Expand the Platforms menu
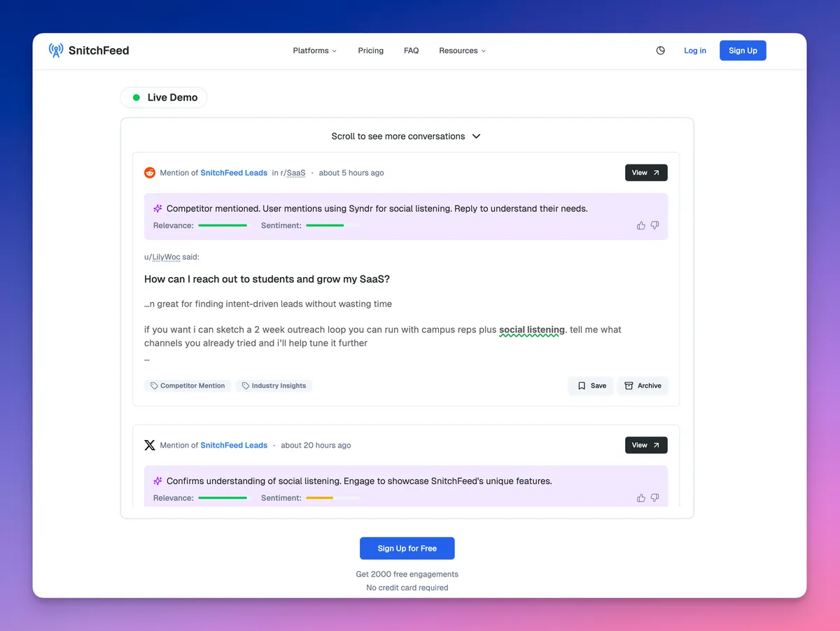The image size is (840, 631). pos(315,50)
